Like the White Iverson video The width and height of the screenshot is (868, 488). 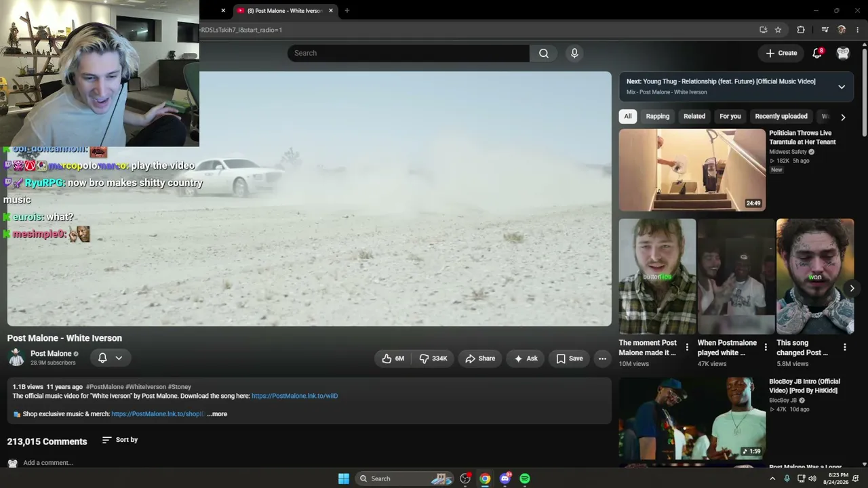point(393,359)
